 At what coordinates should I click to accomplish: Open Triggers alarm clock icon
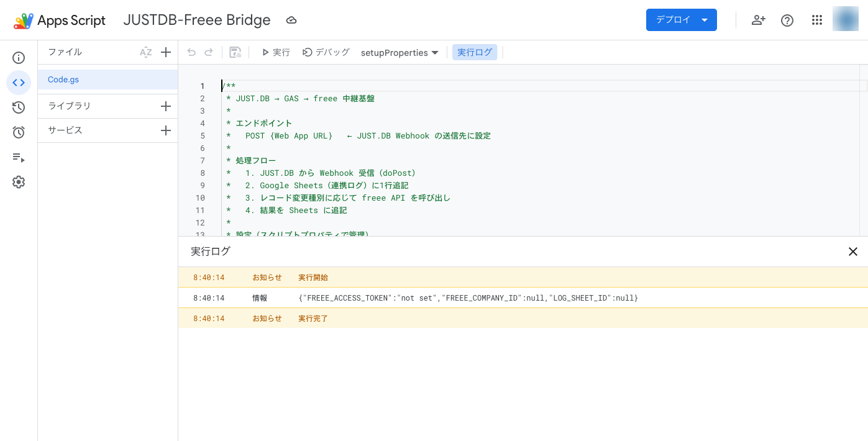(x=19, y=132)
